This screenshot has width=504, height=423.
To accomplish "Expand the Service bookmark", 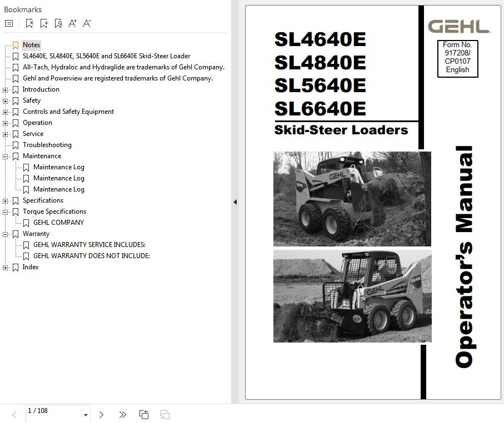I will click(5, 134).
